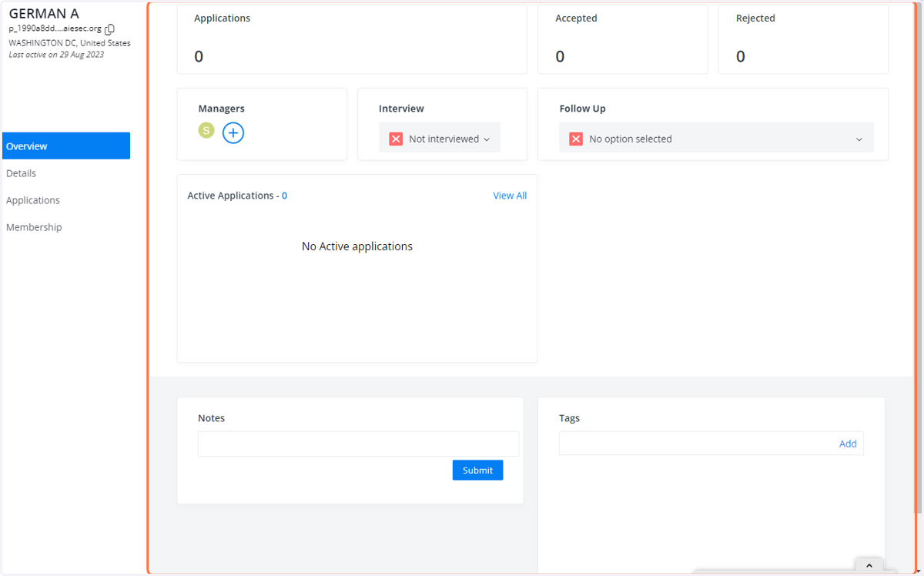
Task: Click the red X icon in Interview
Action: click(396, 139)
